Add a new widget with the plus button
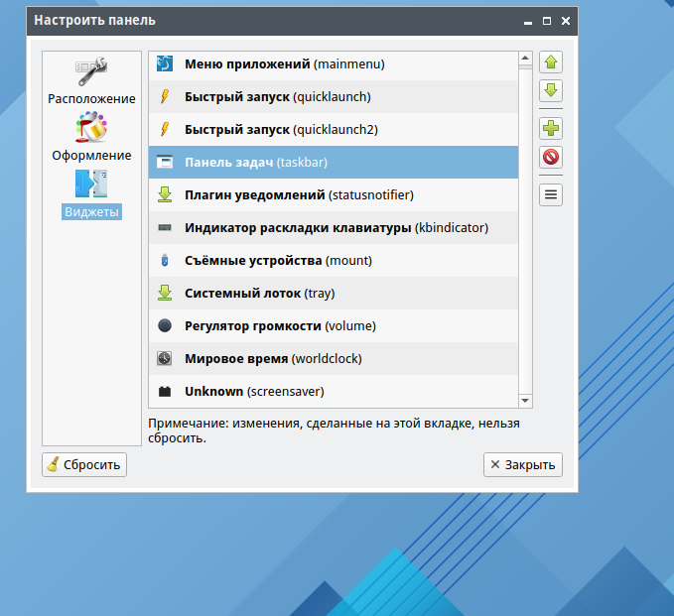 (x=551, y=128)
